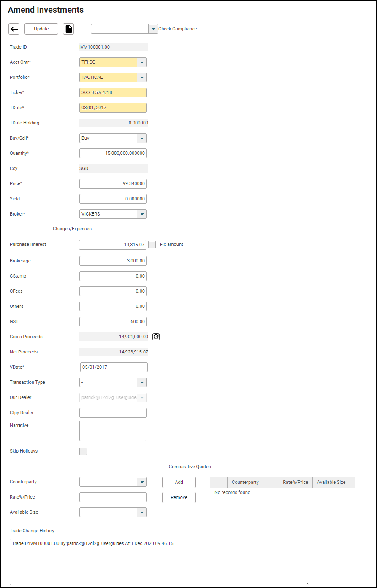Click the CStamp input field
377x588 pixels.
coord(113,276)
